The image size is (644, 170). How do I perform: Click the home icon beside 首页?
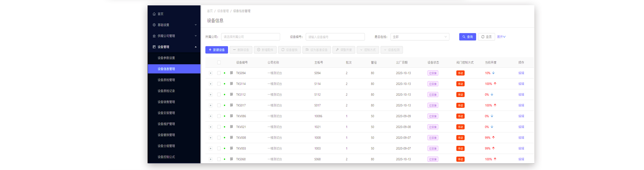tap(154, 14)
